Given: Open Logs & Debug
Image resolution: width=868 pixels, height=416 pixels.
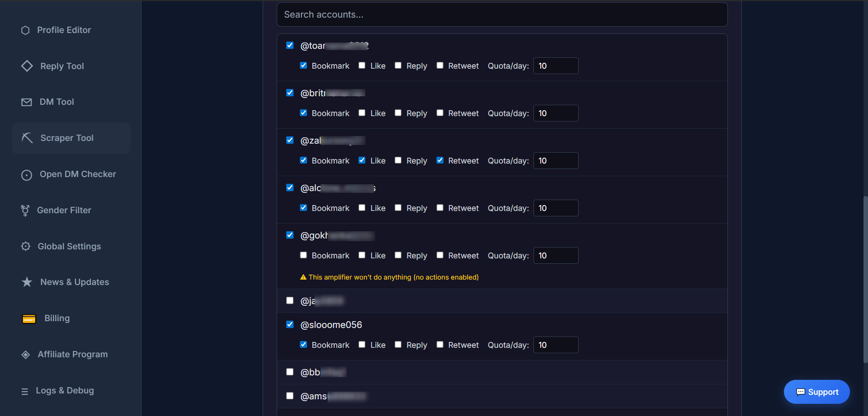Looking at the screenshot, I should pos(71,391).
